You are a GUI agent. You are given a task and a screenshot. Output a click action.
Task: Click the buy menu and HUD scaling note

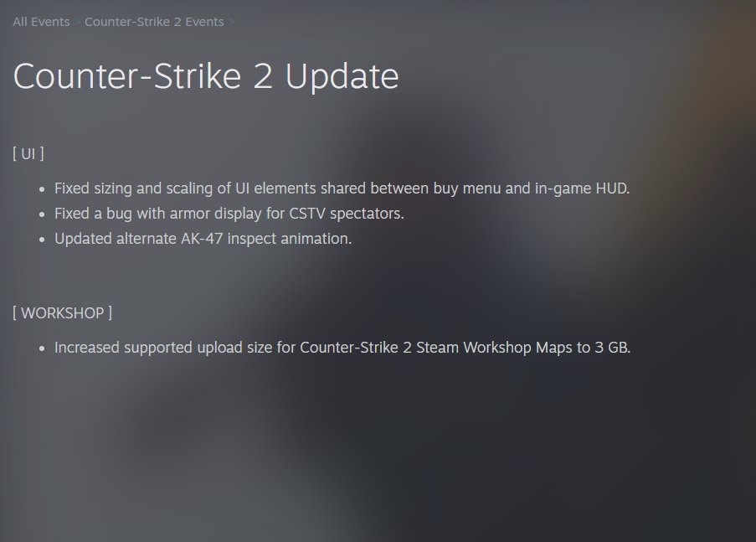pyautogui.click(x=342, y=188)
